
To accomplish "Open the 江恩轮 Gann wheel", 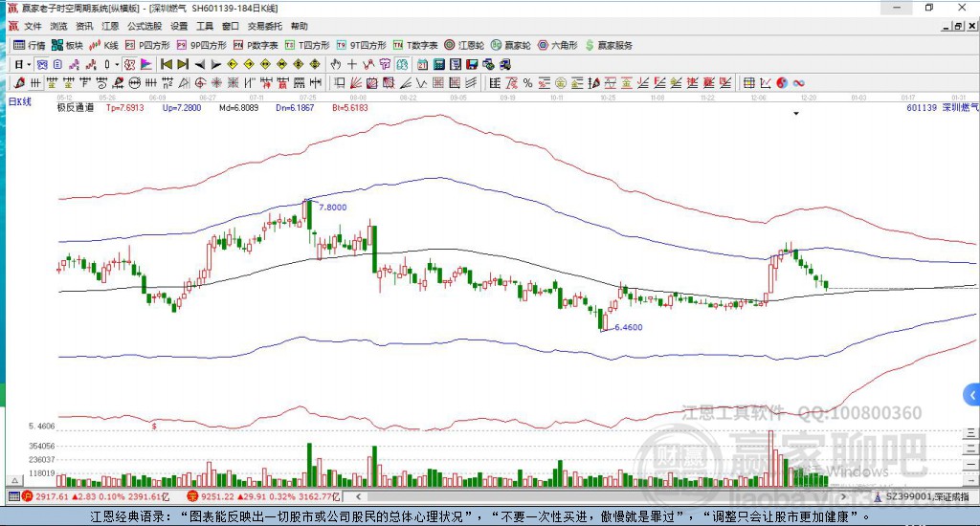I will click(464, 45).
